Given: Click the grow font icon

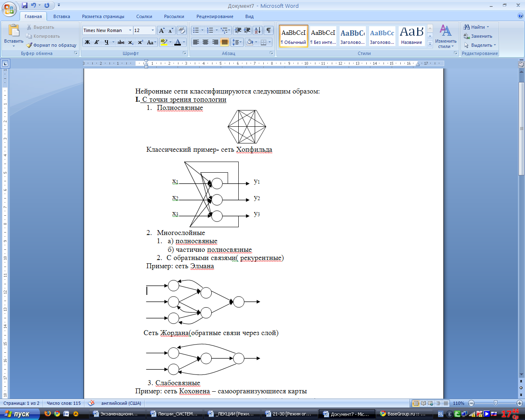Looking at the screenshot, I should [x=162, y=30].
